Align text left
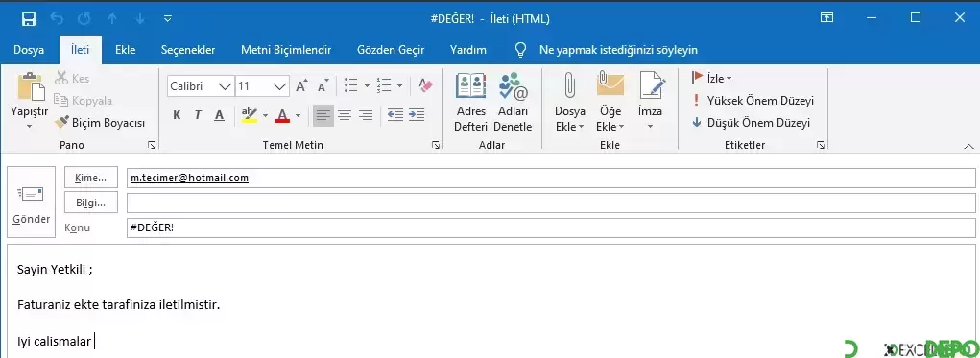Viewport: 980px width, 358px height. pos(323,115)
